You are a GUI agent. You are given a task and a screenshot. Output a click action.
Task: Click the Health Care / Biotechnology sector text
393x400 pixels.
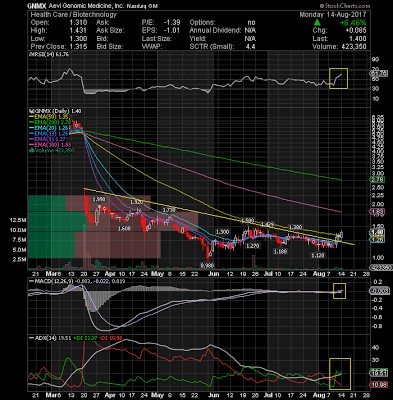pyautogui.click(x=74, y=15)
